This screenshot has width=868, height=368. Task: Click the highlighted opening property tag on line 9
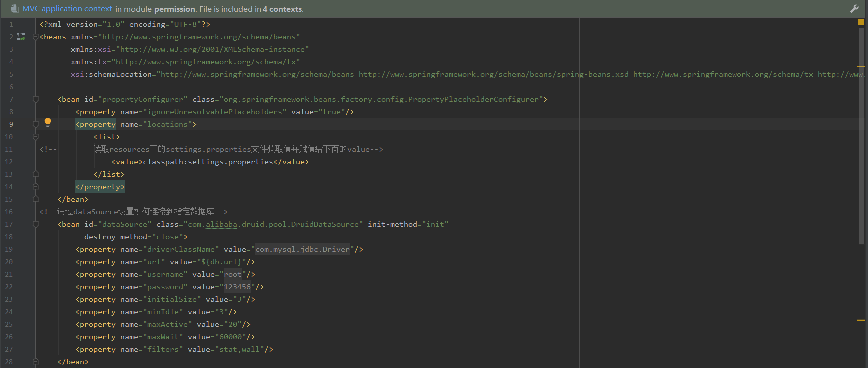coord(95,124)
